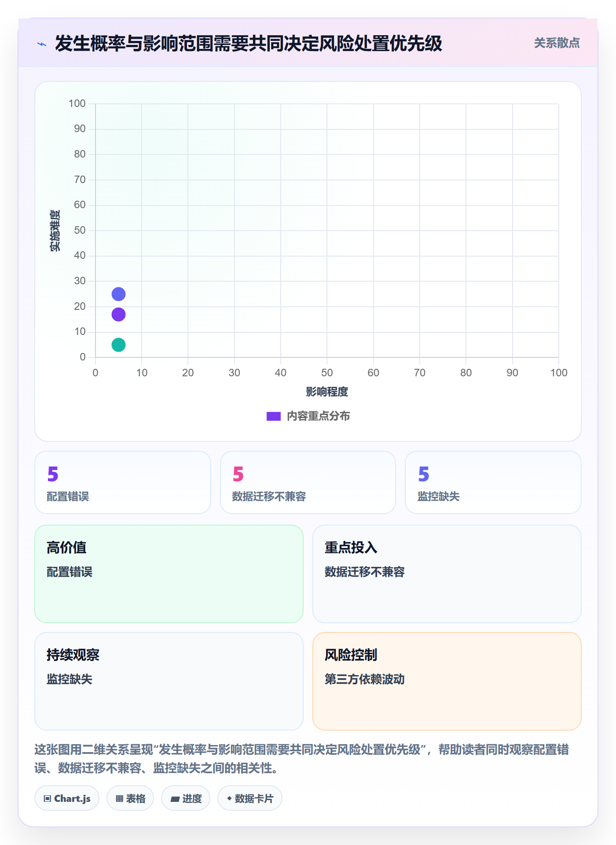Click the 进度 tag
The image size is (616, 845).
point(186,798)
